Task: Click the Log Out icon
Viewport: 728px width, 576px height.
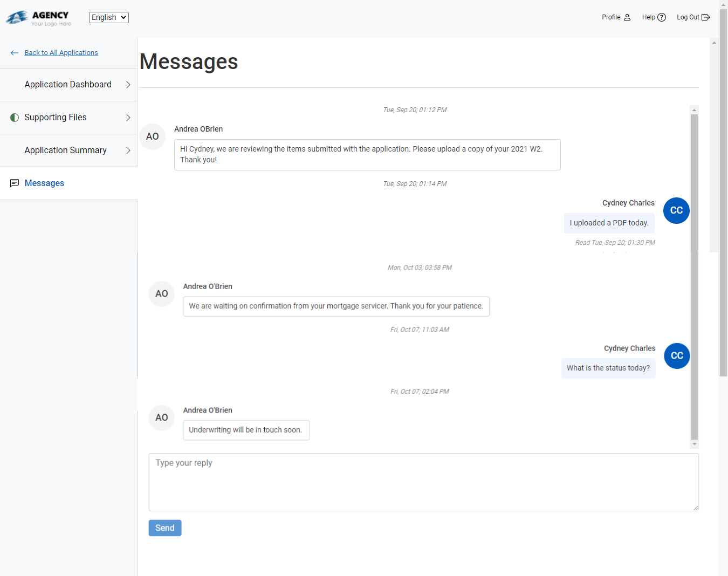Action: [x=707, y=17]
